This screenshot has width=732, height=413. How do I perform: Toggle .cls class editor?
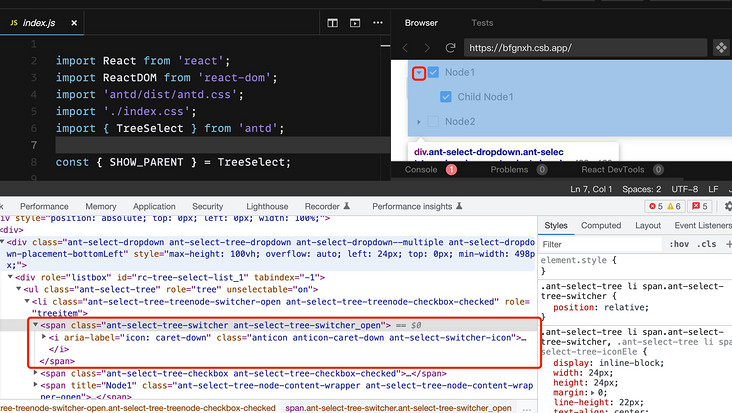coord(706,244)
